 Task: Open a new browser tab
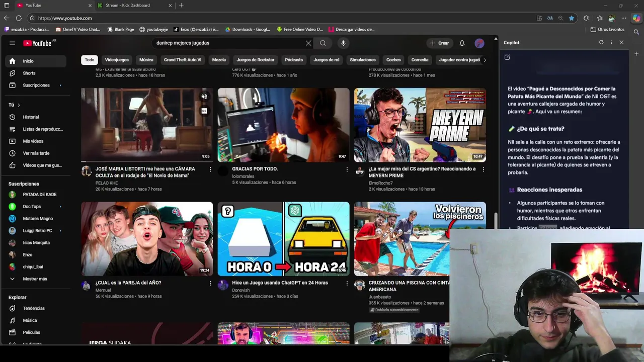click(x=181, y=6)
